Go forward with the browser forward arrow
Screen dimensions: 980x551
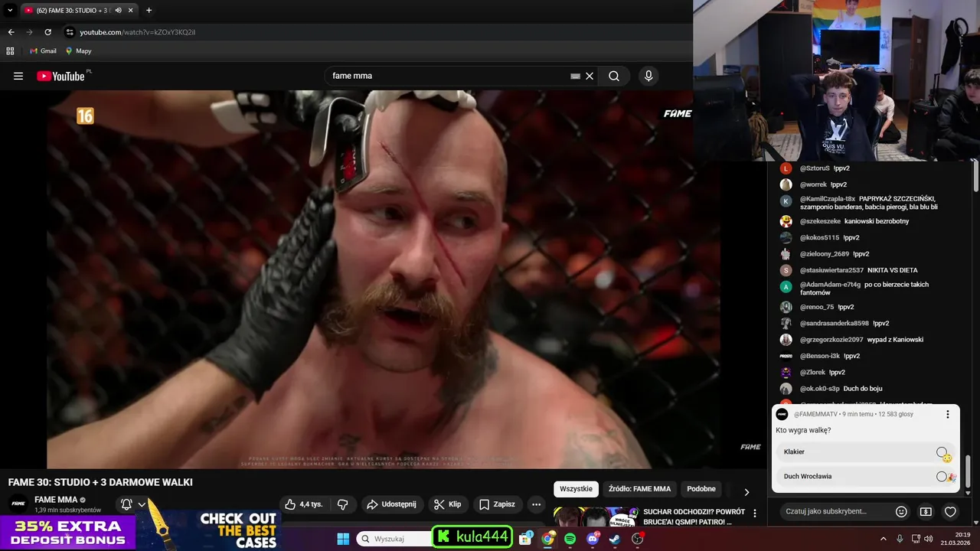29,32
